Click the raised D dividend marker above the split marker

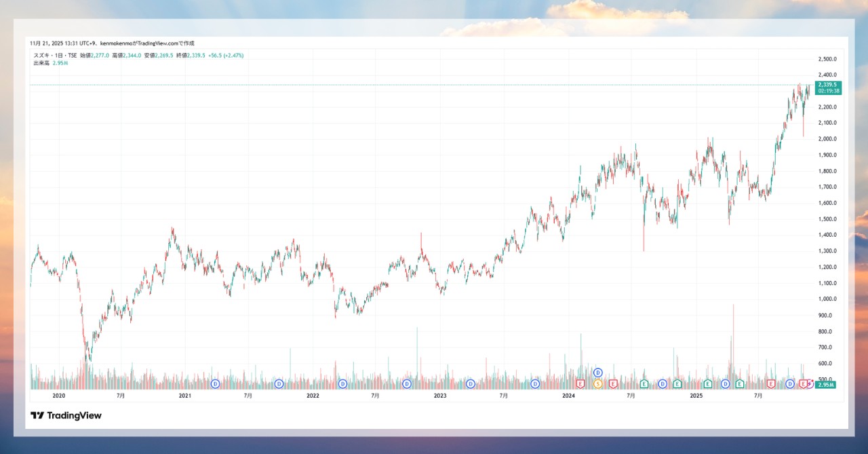click(597, 373)
